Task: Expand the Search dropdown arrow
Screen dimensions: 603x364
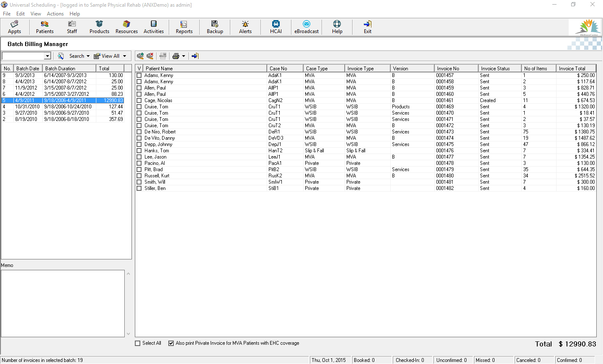Action: pyautogui.click(x=88, y=56)
